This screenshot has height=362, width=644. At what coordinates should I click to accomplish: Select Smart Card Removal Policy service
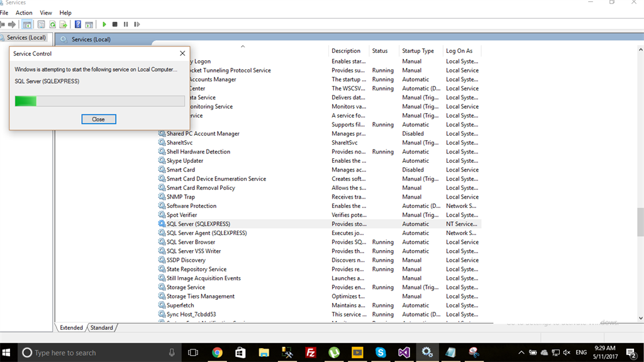319,187
